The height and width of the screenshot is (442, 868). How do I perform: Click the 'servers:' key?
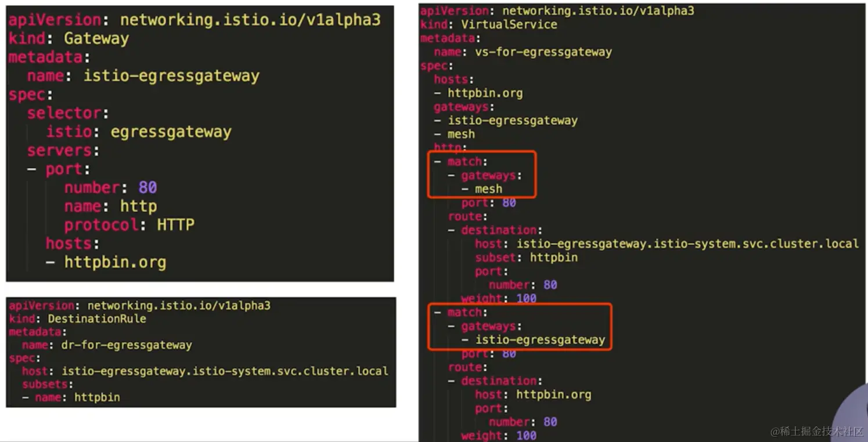coord(63,151)
